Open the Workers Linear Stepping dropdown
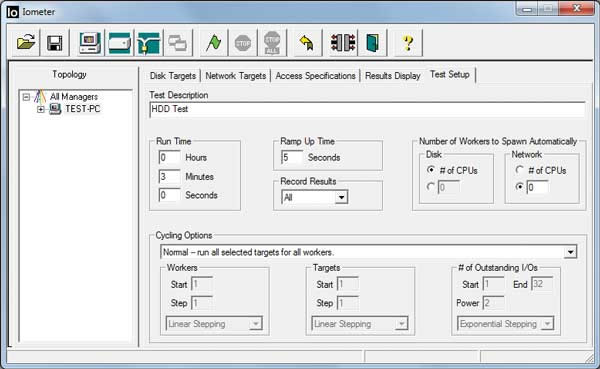This screenshot has height=369, width=600. tap(255, 324)
